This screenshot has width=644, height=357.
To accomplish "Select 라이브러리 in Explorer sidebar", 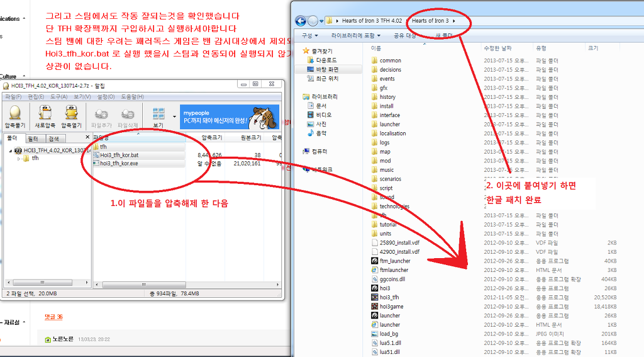I will 320,97.
